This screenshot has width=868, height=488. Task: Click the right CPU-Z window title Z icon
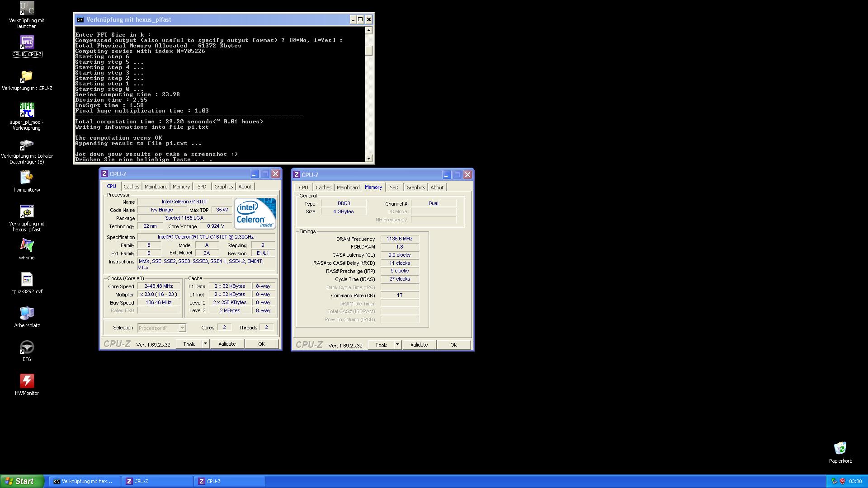point(297,174)
